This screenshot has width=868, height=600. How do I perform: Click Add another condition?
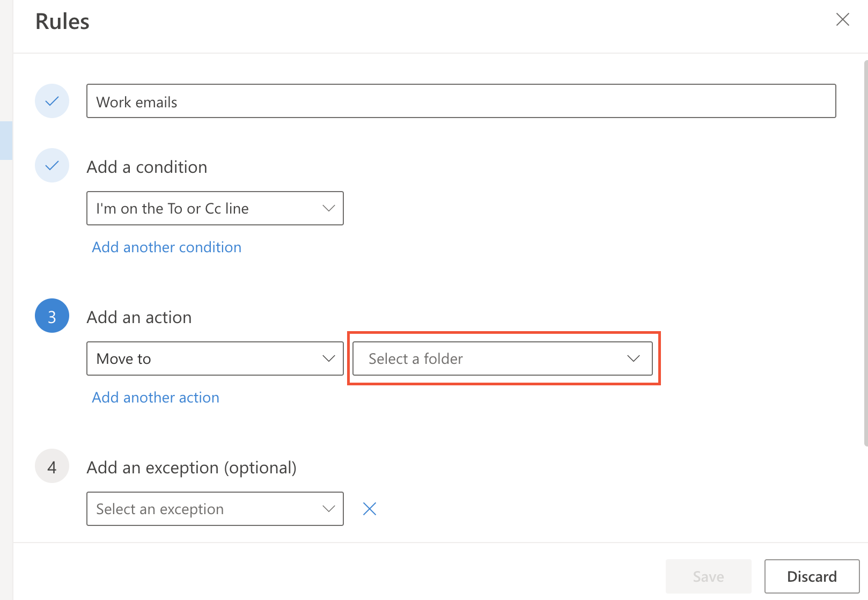[x=166, y=247]
